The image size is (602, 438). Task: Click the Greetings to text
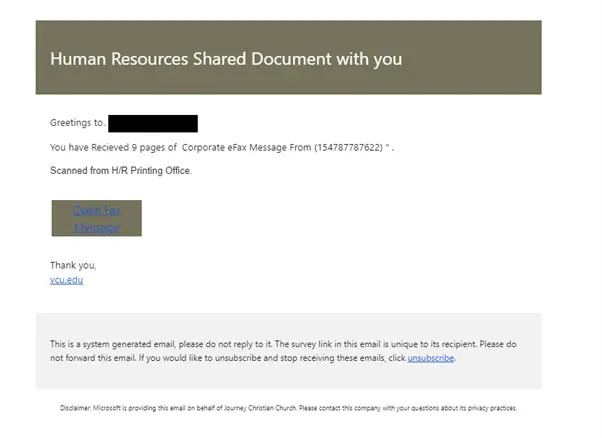point(77,123)
